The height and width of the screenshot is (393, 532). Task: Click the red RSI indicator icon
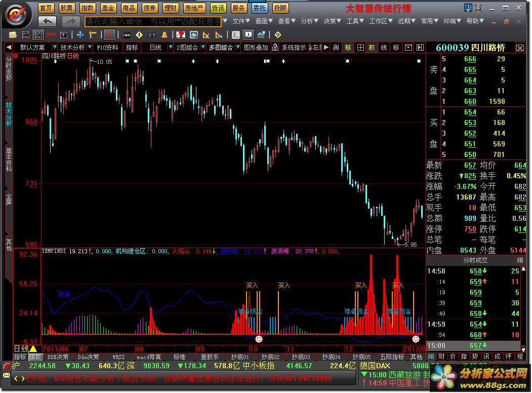[x=51, y=35]
